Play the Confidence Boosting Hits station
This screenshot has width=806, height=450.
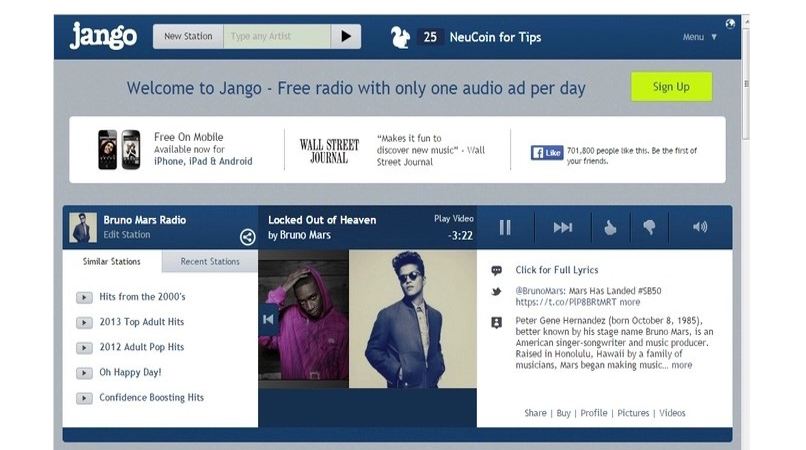coord(84,398)
